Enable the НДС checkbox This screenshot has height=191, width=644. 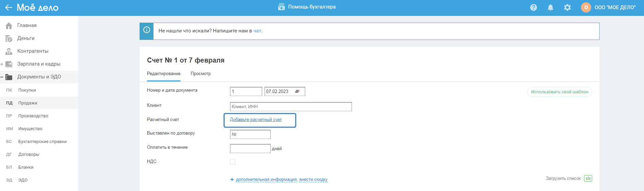pos(233,162)
